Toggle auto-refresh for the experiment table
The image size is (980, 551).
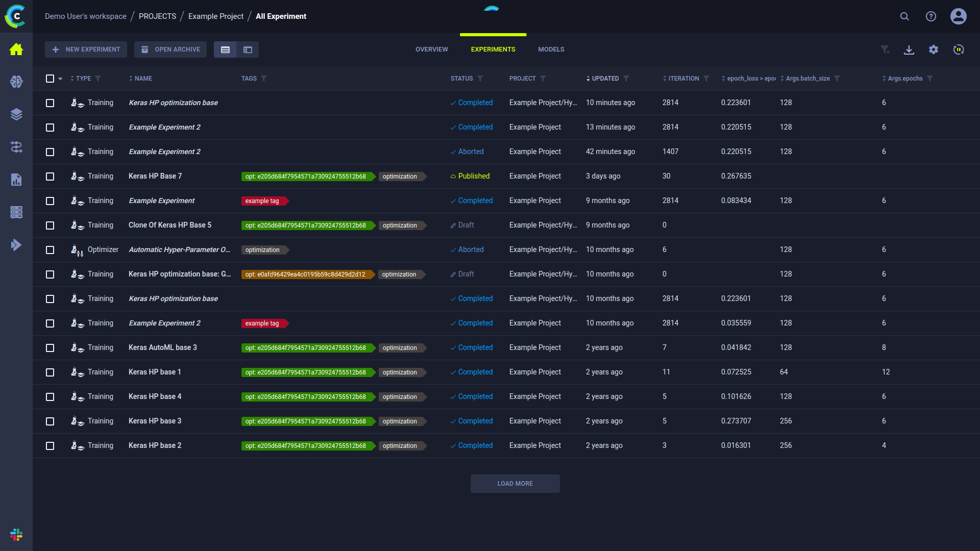coord(959,49)
